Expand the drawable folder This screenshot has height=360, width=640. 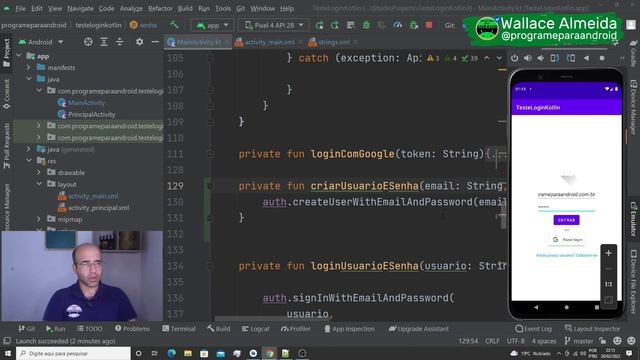pyautogui.click(x=39, y=172)
